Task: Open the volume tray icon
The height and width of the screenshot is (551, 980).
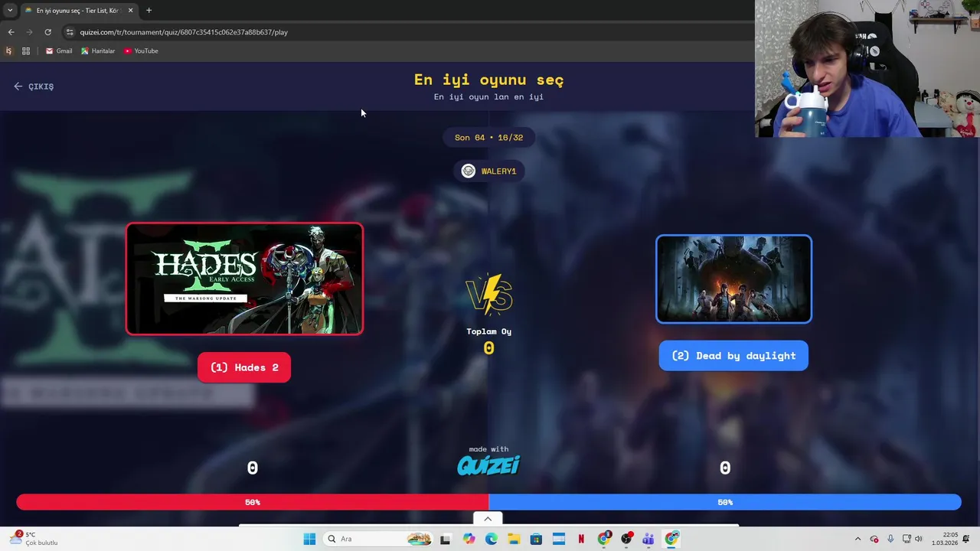Action: 919,539
